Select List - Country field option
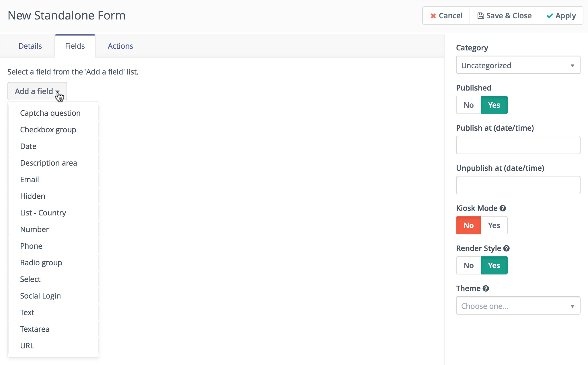The image size is (588, 365). (x=43, y=213)
